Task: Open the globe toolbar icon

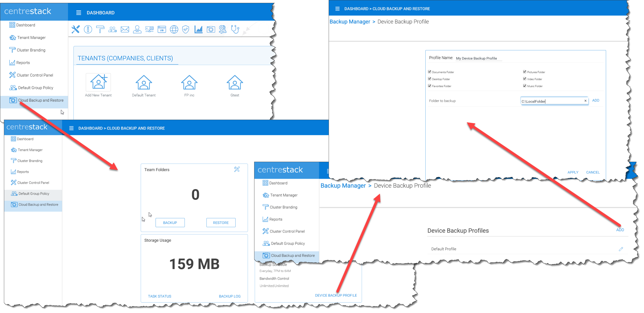Action: click(174, 29)
